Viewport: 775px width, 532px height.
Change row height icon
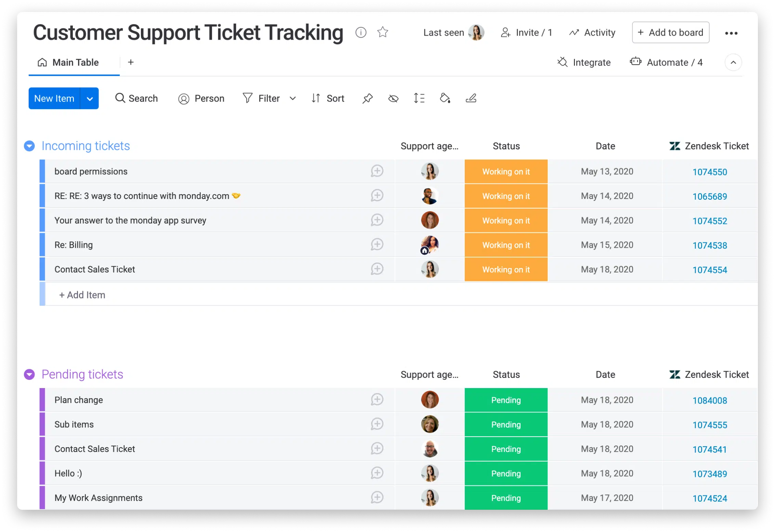point(419,98)
